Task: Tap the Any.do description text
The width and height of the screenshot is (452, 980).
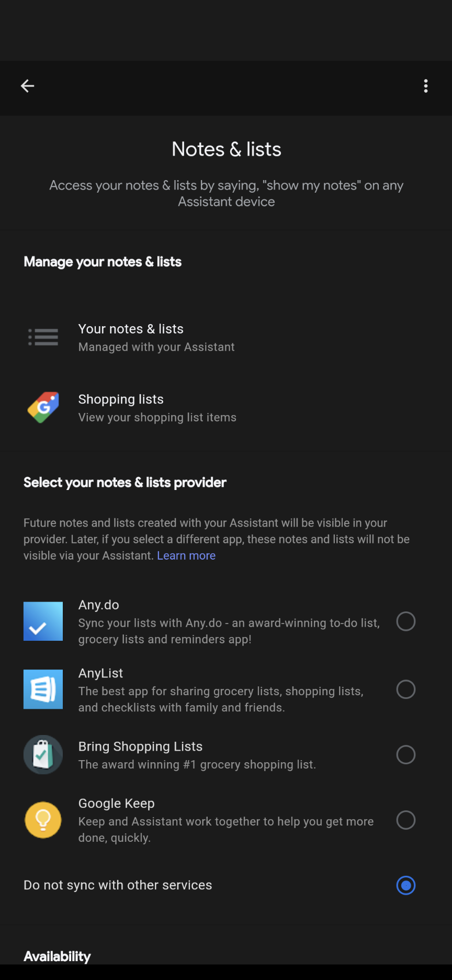Action: [229, 631]
